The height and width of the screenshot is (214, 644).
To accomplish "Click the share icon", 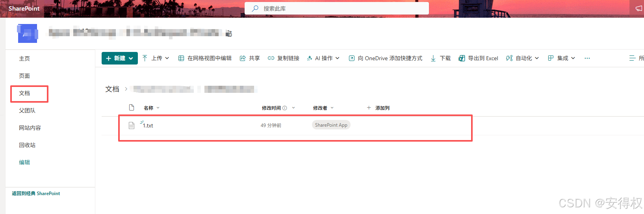I will click(x=243, y=58).
